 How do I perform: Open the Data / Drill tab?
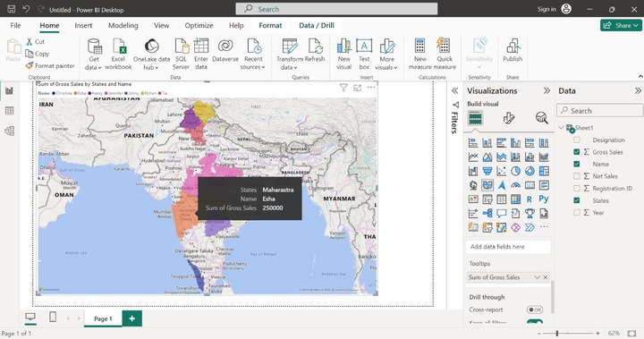click(317, 25)
